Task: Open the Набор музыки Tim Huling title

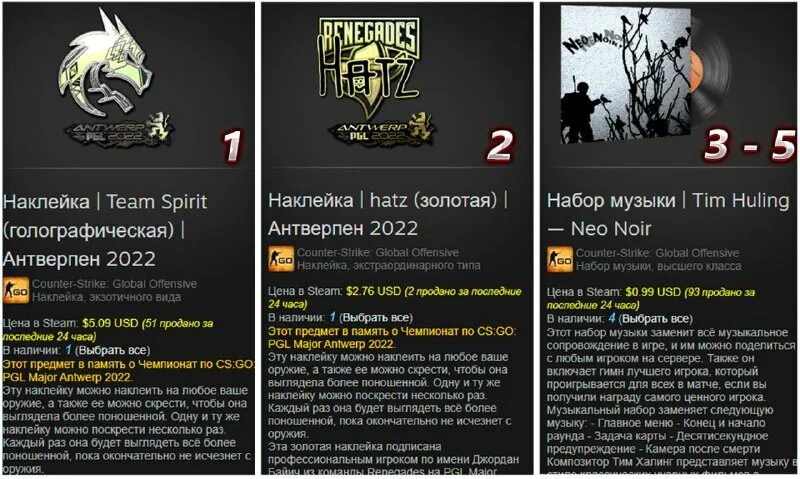Action: tap(668, 214)
